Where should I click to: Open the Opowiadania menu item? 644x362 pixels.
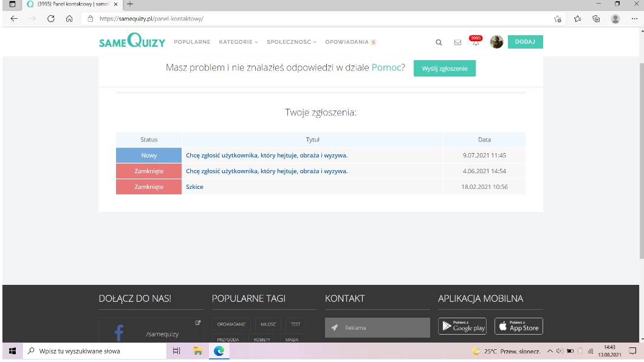pyautogui.click(x=347, y=42)
